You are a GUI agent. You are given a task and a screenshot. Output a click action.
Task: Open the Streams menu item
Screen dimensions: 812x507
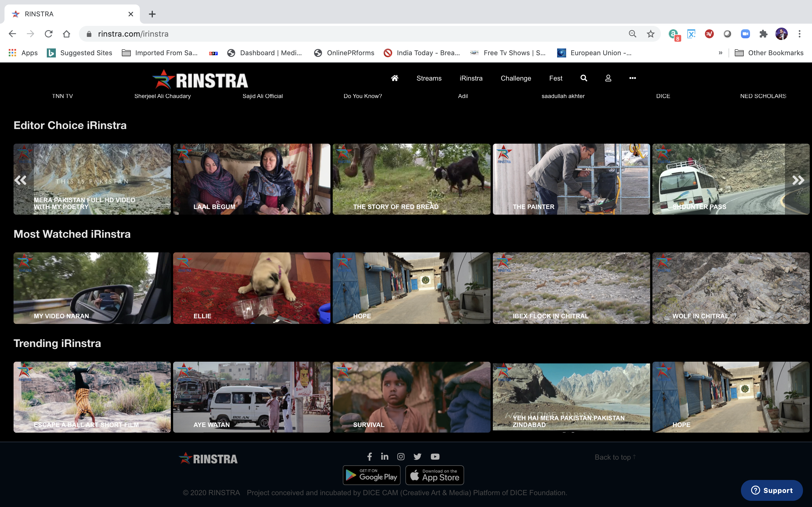[429, 78]
